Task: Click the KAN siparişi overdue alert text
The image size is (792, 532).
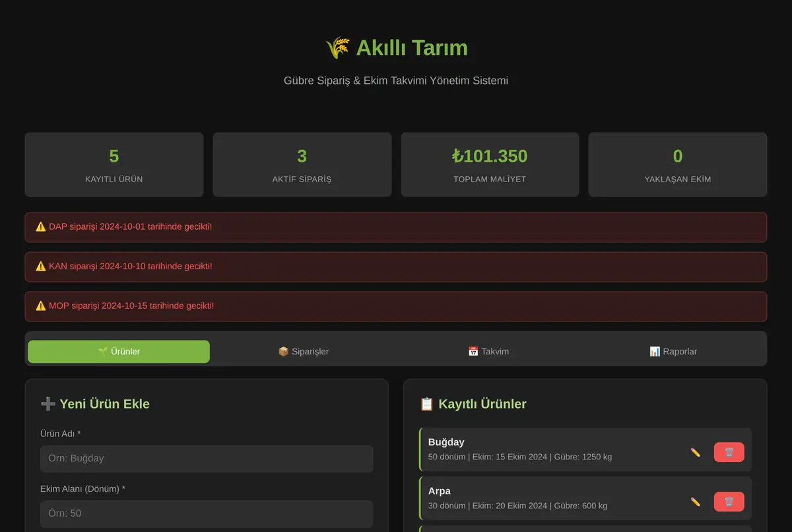Action: click(131, 266)
